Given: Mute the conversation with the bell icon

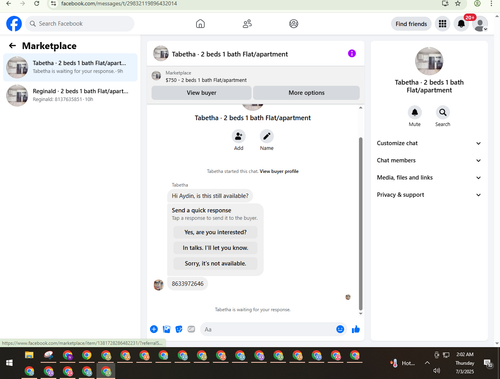Looking at the screenshot, I should pos(415,112).
